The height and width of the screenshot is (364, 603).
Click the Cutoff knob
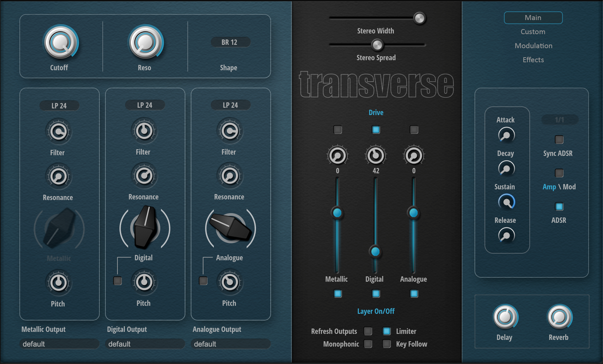(x=60, y=43)
